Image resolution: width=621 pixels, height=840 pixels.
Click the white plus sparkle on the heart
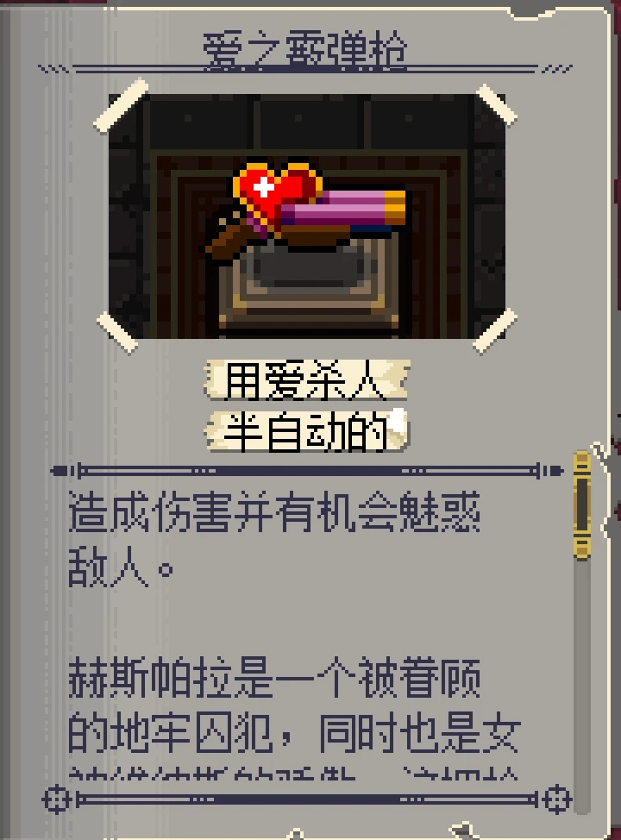click(x=264, y=187)
